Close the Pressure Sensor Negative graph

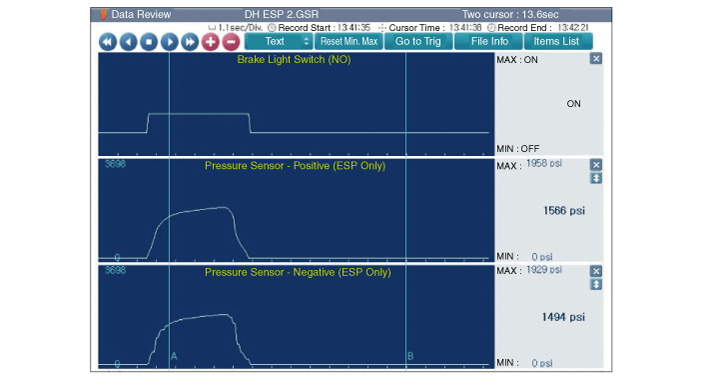click(x=595, y=271)
